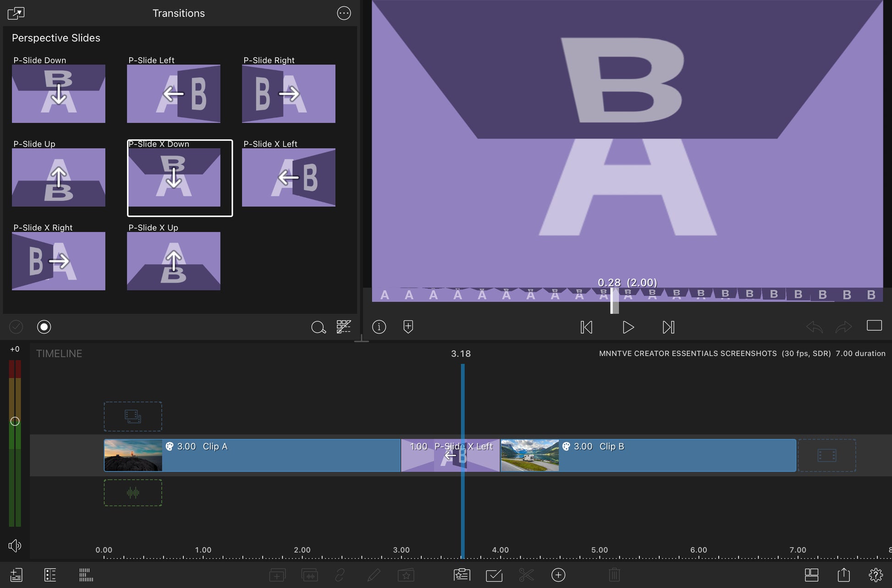Tap the export share icon

(843, 575)
